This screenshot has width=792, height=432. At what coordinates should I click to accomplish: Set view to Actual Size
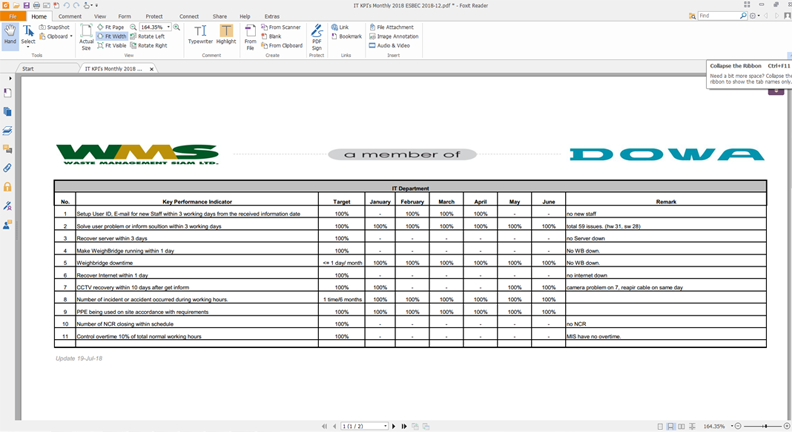[x=86, y=37]
